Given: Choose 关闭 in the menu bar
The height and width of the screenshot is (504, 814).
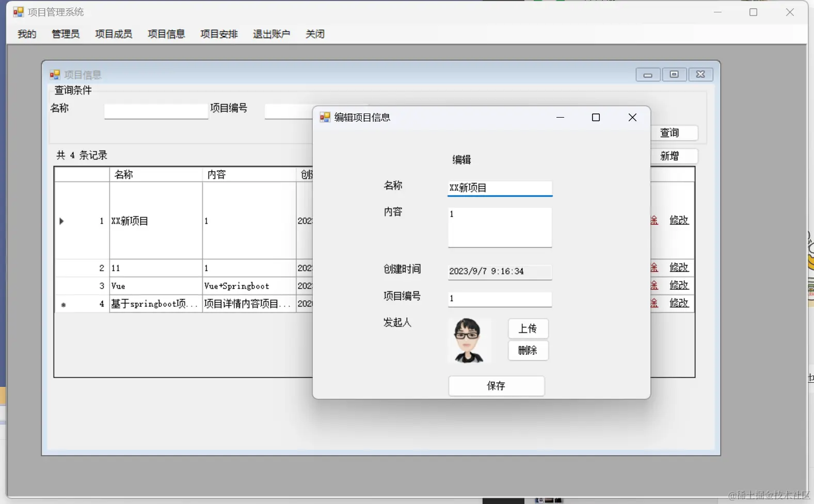Looking at the screenshot, I should (315, 34).
